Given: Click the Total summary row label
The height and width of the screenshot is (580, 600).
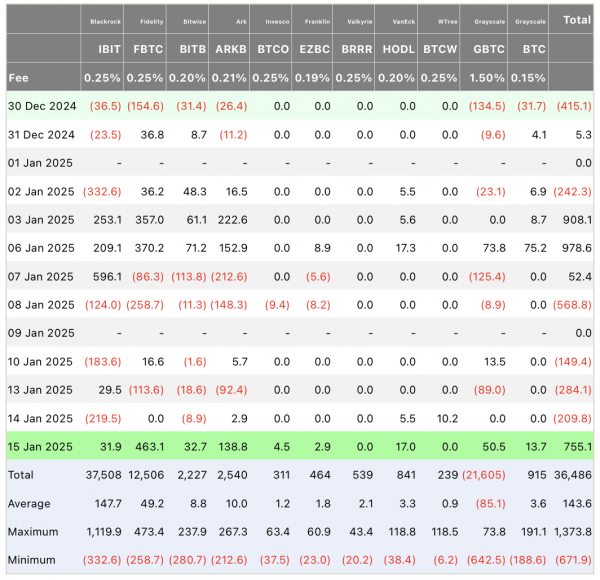Looking at the screenshot, I should 21,475.
